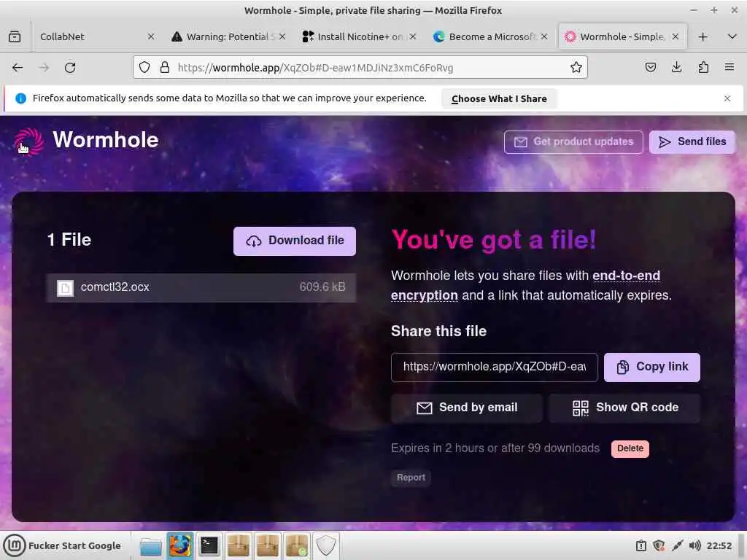Screen dimensions: 747x560
Task: Click the forward navigation arrow
Action: pos(44,68)
